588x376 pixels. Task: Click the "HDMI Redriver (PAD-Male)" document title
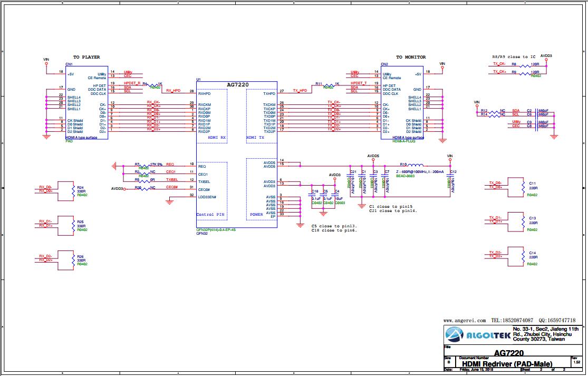click(507, 364)
